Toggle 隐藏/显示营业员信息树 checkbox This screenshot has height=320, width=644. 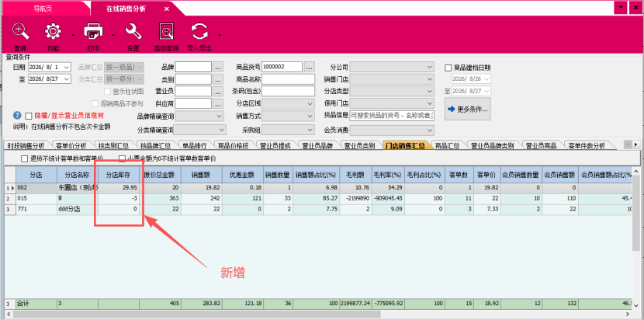tap(29, 116)
